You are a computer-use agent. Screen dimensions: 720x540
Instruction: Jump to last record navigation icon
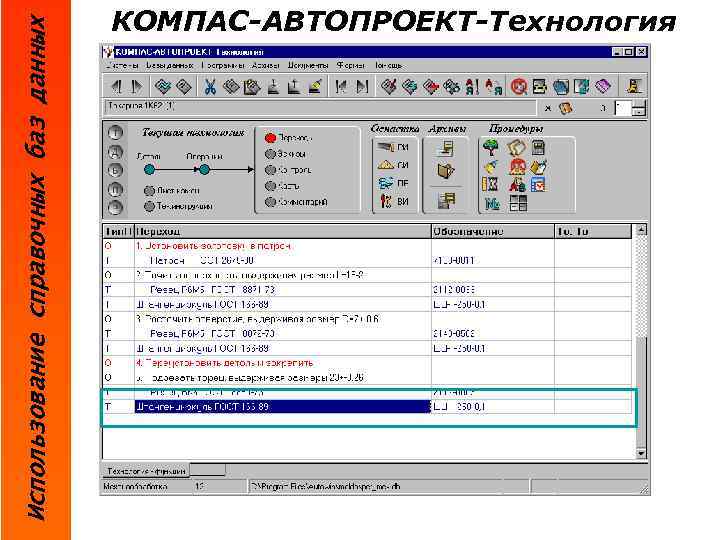[362, 86]
